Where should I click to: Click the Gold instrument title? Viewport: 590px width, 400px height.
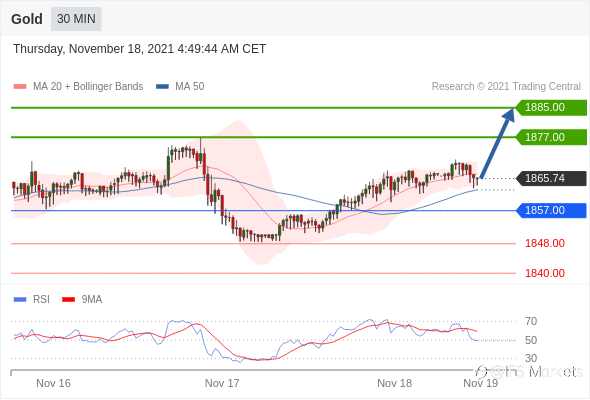(27, 19)
